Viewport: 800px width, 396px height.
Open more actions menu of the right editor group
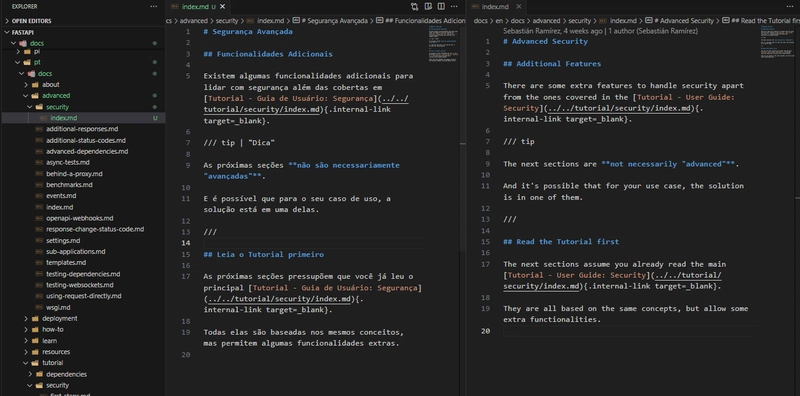pyautogui.click(x=790, y=7)
